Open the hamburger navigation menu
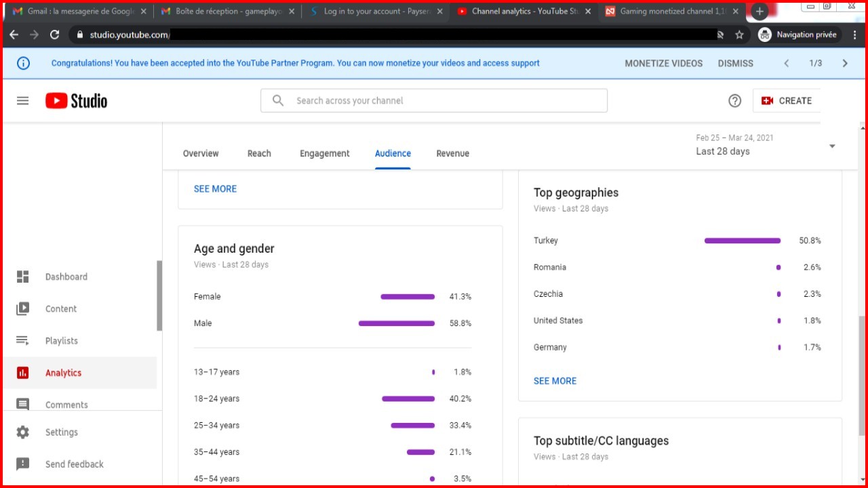The image size is (868, 488). click(22, 100)
